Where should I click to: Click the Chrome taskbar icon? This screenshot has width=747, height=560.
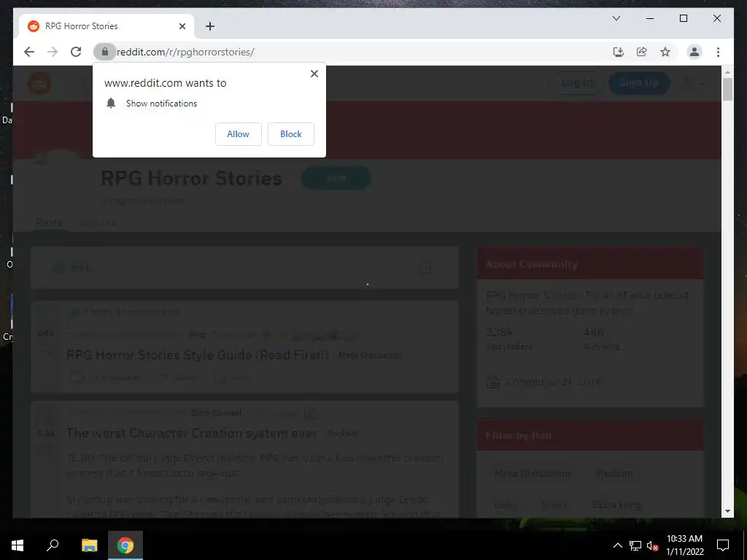125,545
